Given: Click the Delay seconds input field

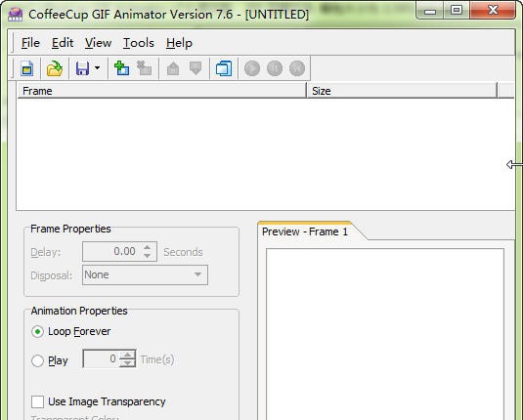Looking at the screenshot, I should click(112, 251).
